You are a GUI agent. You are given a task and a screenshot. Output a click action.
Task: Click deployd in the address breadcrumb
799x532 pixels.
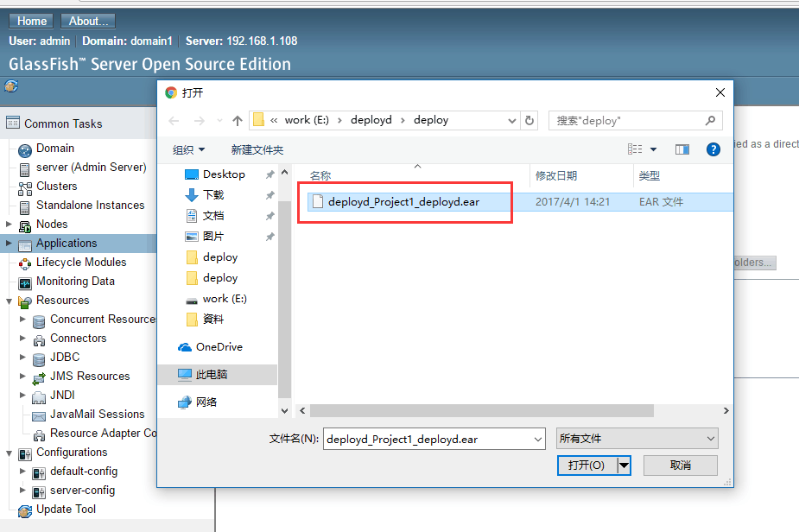pos(371,120)
